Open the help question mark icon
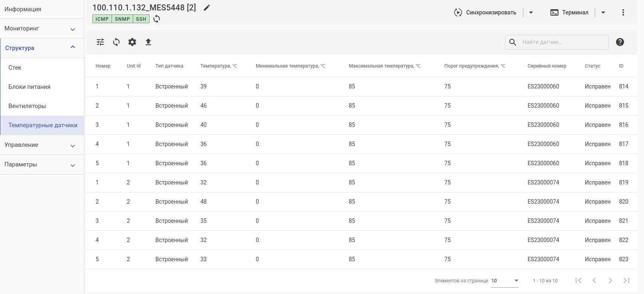The height and width of the screenshot is (294, 644). coord(620,42)
